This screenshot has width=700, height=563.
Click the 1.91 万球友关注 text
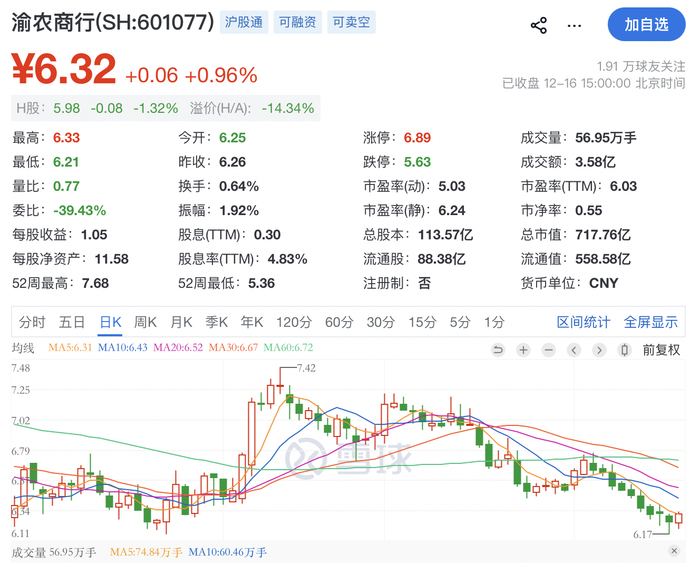click(641, 67)
